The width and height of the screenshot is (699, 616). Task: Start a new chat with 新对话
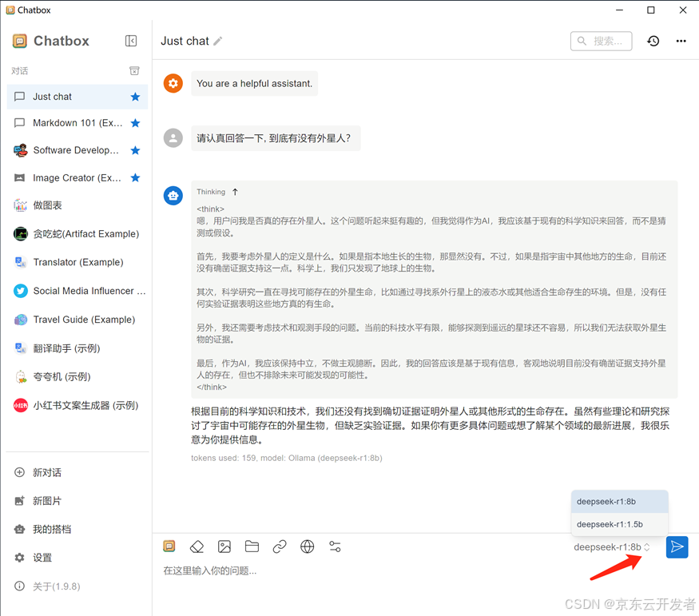[77, 472]
